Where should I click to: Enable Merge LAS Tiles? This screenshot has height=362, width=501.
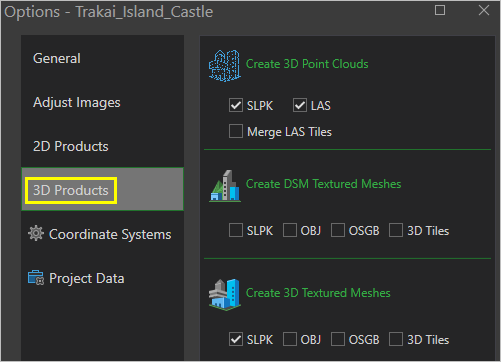[x=236, y=131]
